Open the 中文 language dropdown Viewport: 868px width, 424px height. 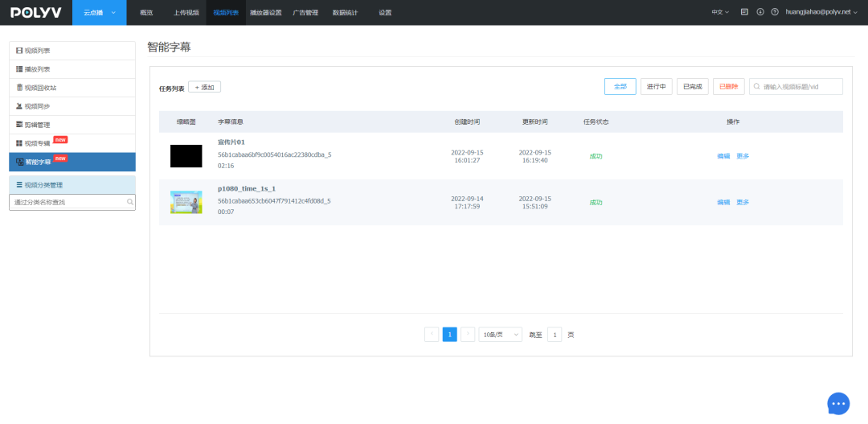[720, 12]
